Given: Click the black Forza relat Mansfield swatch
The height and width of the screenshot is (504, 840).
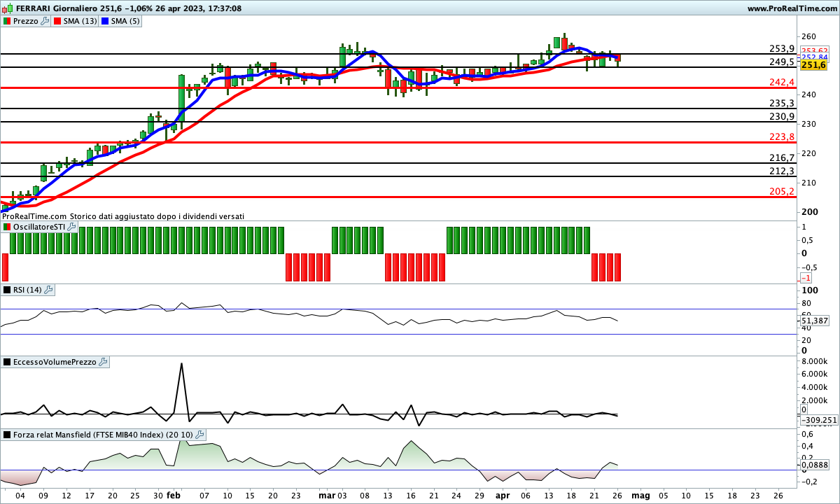Looking at the screenshot, I should coord(7,435).
